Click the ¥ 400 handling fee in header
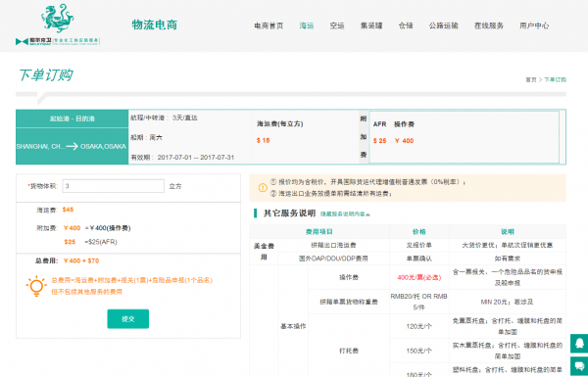The width and height of the screenshot is (588, 377). coord(404,141)
